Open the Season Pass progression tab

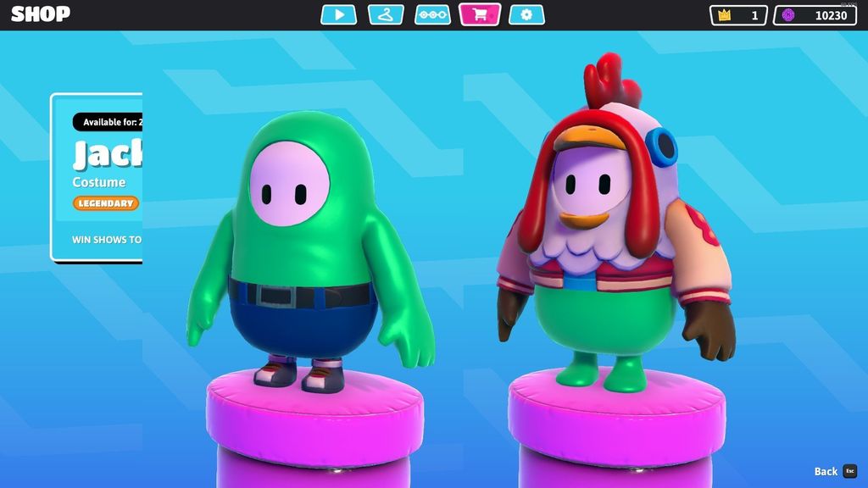(x=432, y=15)
